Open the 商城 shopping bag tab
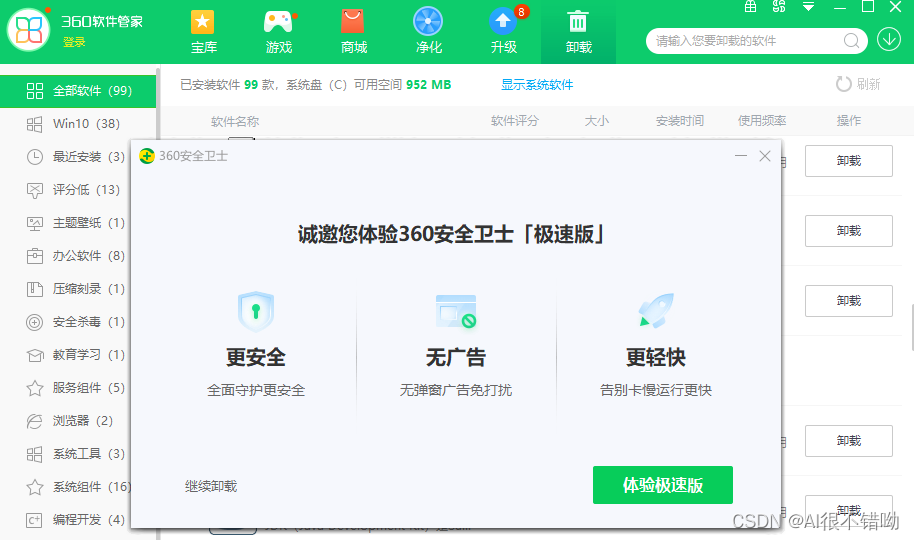Viewport: 914px width, 540px height. (x=353, y=32)
